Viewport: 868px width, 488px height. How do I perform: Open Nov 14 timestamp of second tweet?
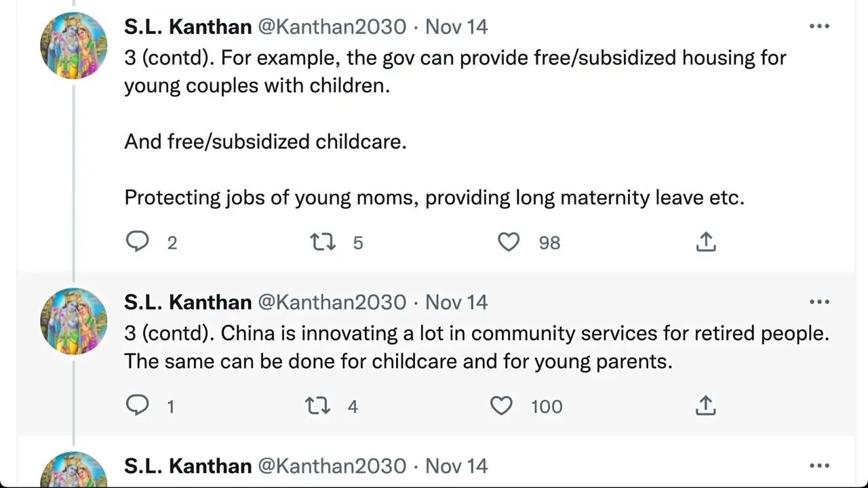[x=456, y=302]
